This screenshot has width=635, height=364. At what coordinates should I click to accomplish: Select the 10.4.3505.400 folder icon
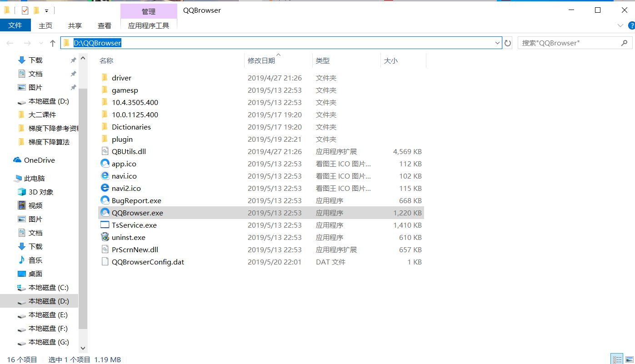[x=105, y=102]
